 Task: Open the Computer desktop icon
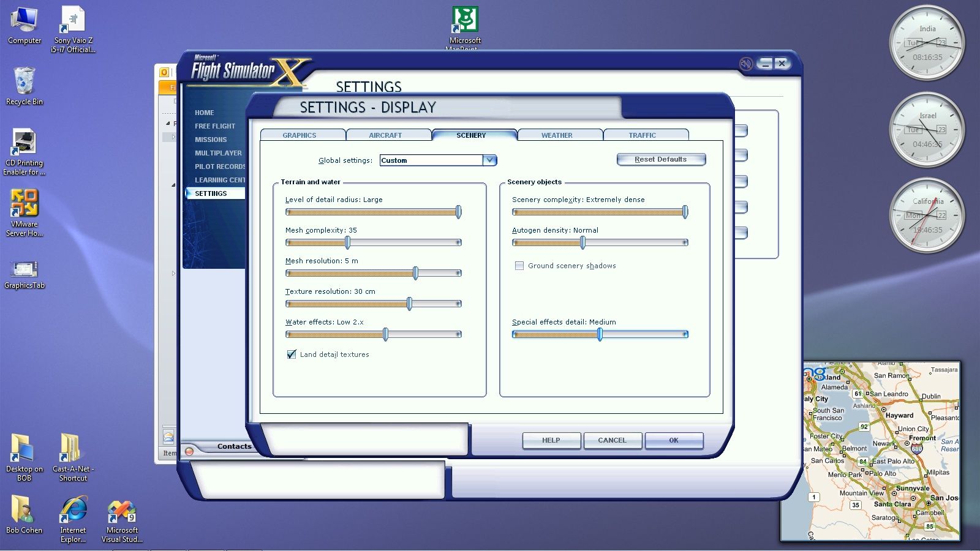point(24,26)
